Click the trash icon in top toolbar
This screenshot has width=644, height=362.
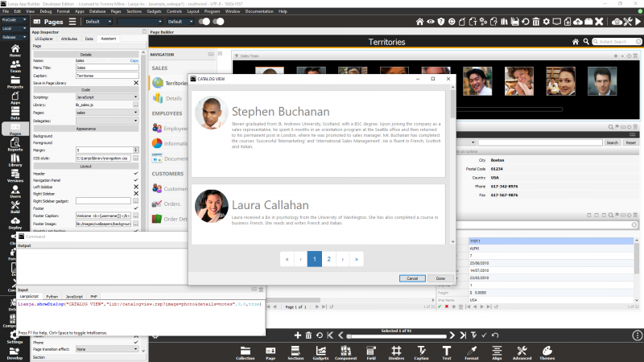[x=535, y=22]
